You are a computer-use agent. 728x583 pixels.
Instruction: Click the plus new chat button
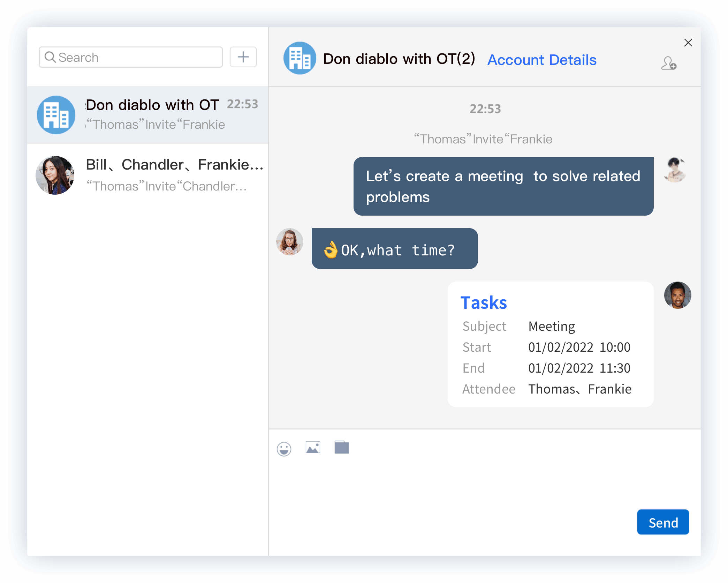[x=243, y=57]
